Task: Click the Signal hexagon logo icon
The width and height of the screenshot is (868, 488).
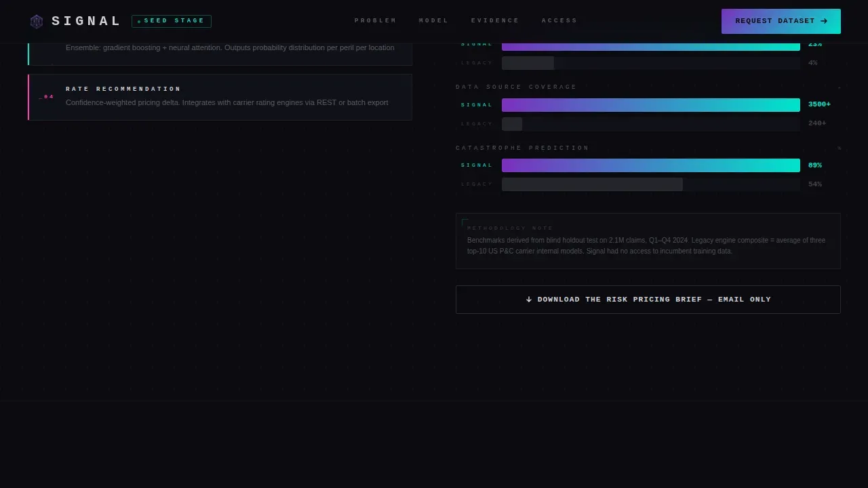Action: point(37,22)
